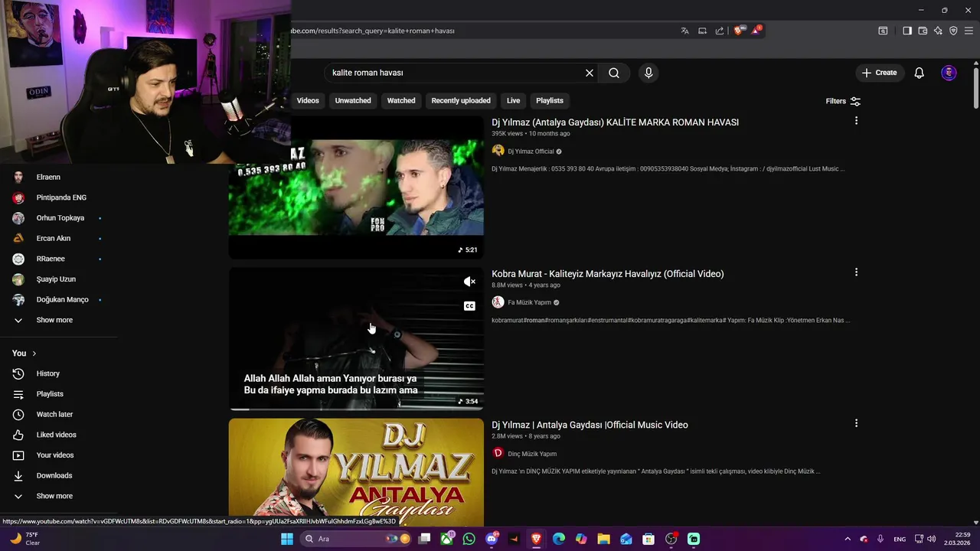Open the Windows Start button
980x551 pixels.
287,539
